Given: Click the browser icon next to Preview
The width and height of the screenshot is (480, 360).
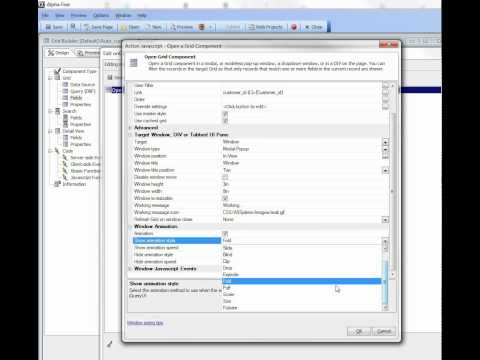Looking at the screenshot, I should point(202,27).
